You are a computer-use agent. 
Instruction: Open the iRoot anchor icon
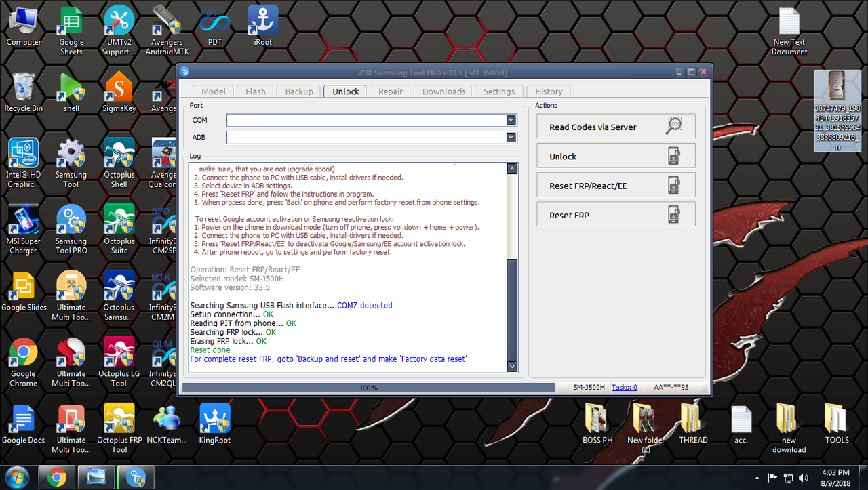tap(262, 27)
